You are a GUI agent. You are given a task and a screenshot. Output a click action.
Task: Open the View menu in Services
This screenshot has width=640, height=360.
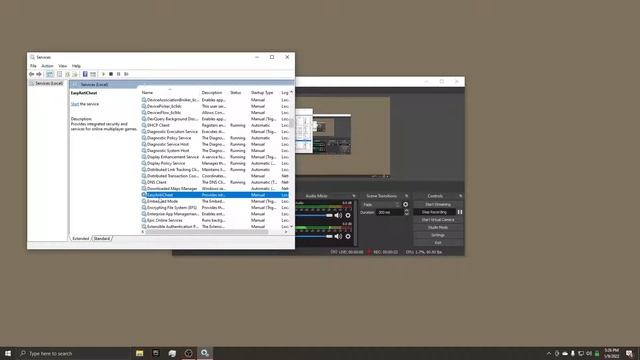pyautogui.click(x=62, y=66)
